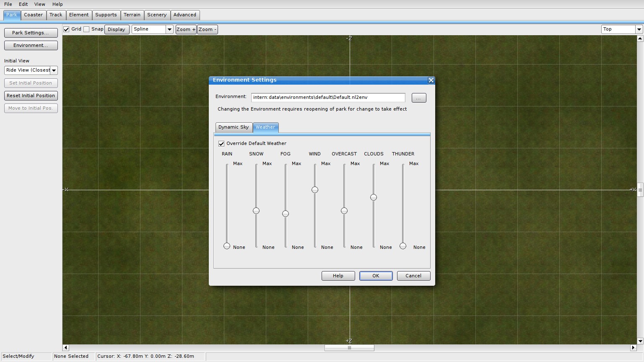Enable the Snap checkbox
The width and height of the screenshot is (644, 362).
(x=86, y=29)
